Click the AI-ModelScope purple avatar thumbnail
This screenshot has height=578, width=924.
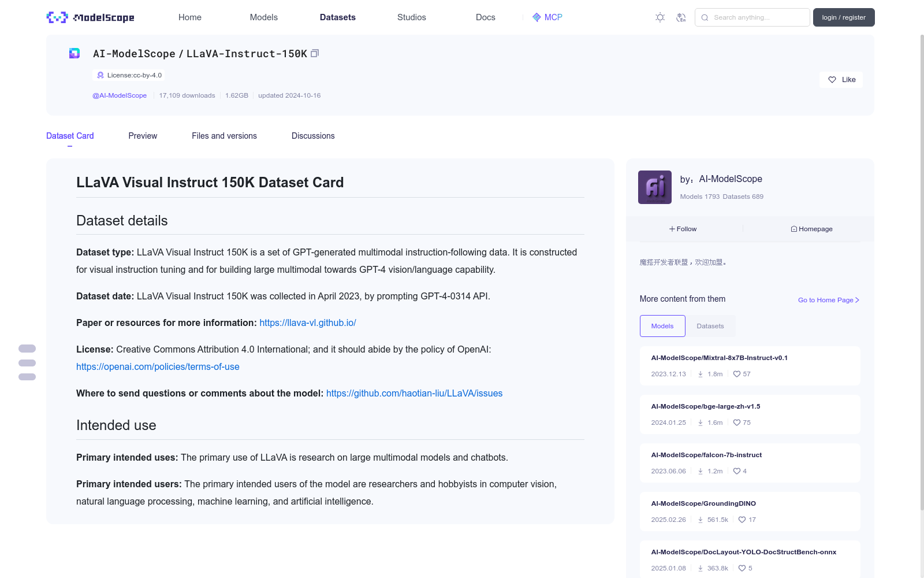tap(655, 187)
